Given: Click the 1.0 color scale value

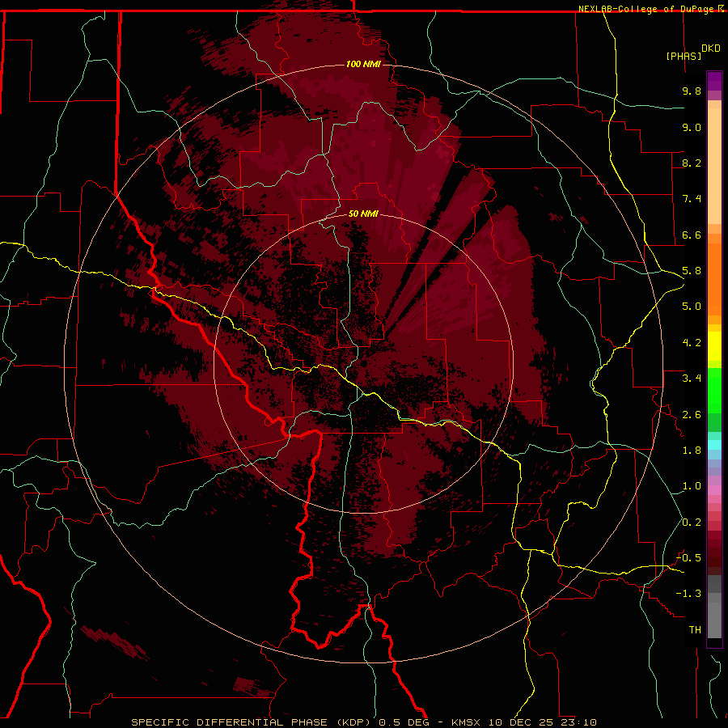Looking at the screenshot, I should point(692,486).
